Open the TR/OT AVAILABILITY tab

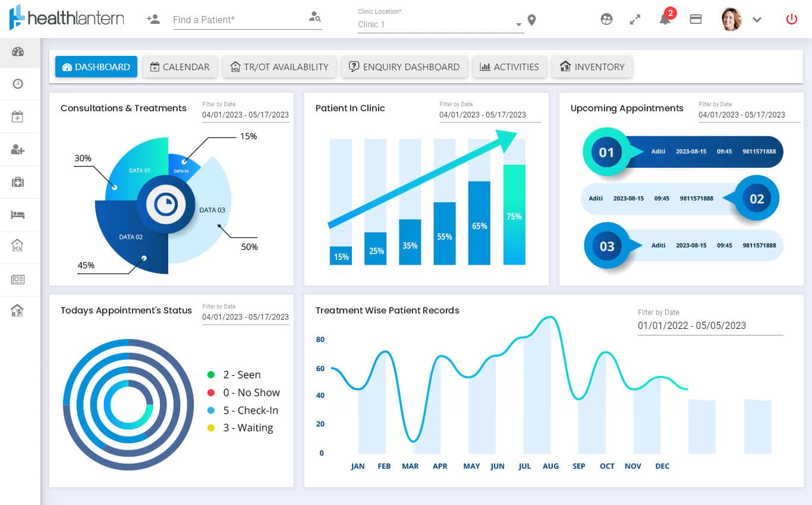tap(279, 67)
